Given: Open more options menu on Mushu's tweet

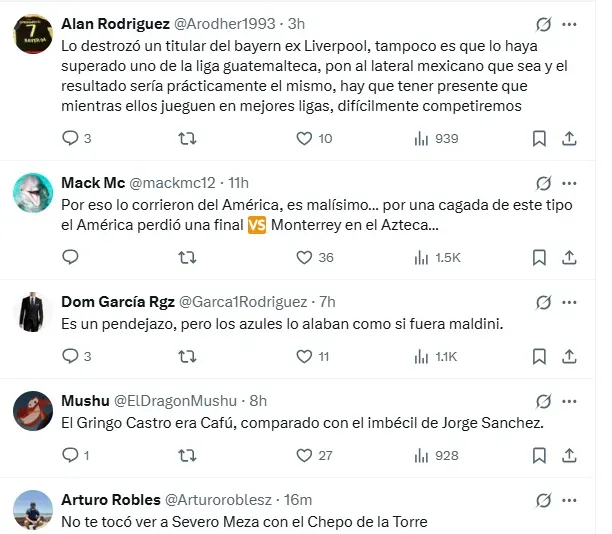Looking at the screenshot, I should [x=568, y=401].
